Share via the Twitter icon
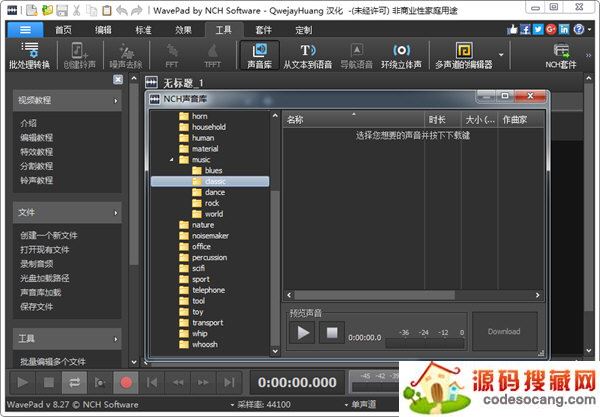Screen dimensions: 600x417 538,29
